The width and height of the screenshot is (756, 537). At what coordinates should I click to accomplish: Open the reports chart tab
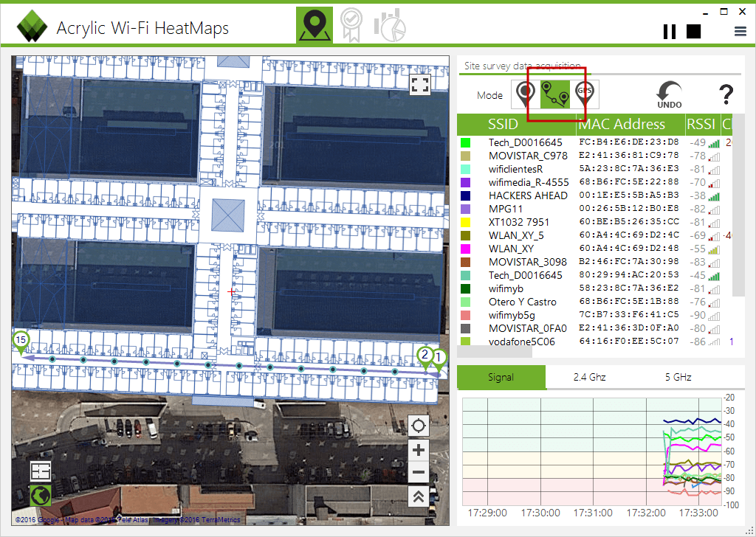[x=390, y=25]
